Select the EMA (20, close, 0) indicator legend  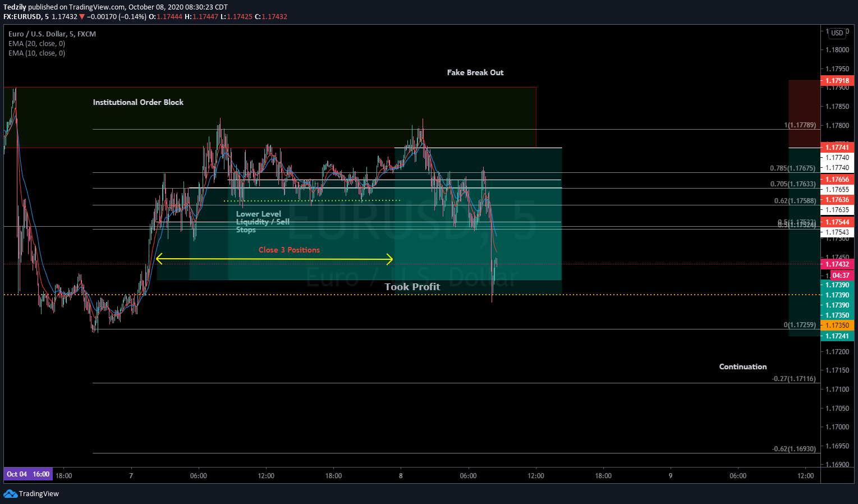(36, 44)
